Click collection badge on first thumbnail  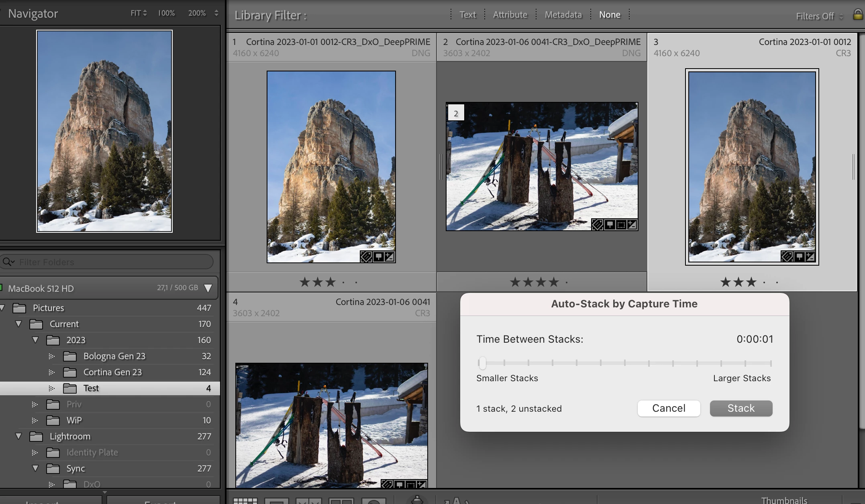click(x=378, y=257)
